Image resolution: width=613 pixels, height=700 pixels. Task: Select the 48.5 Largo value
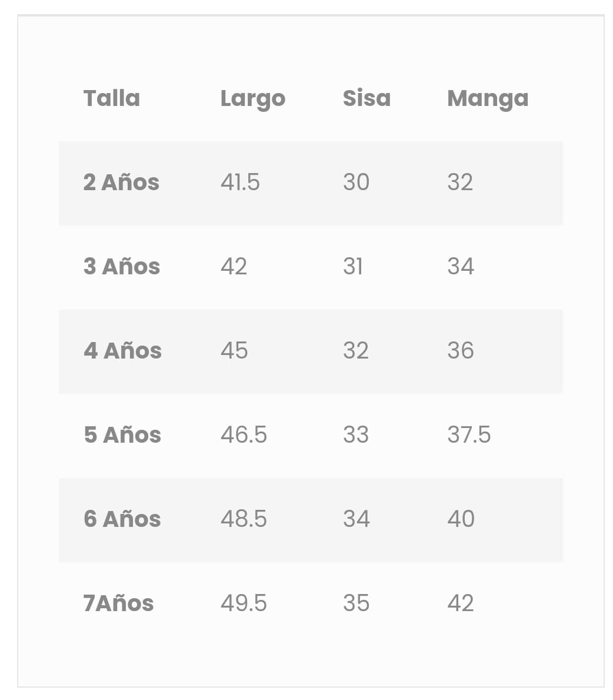244,519
